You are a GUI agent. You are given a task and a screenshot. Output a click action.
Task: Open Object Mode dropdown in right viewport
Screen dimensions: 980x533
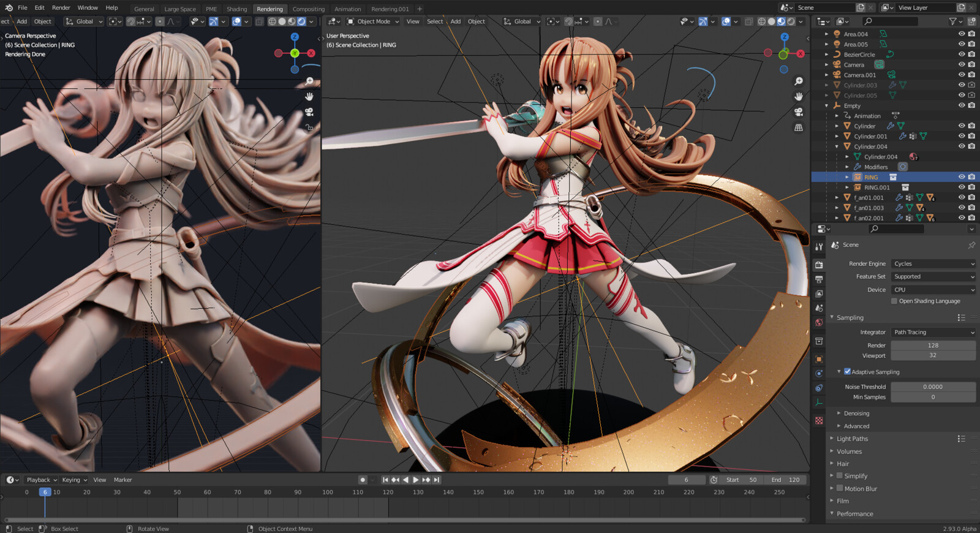[x=373, y=21]
